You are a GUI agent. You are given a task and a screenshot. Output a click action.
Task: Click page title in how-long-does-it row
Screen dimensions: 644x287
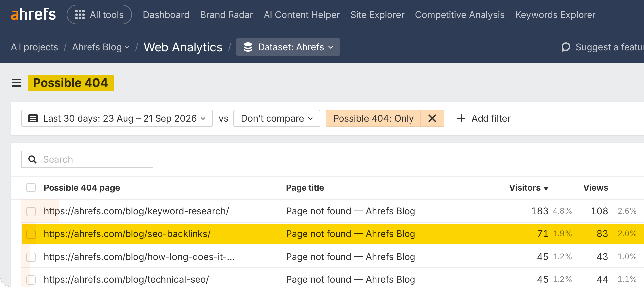point(350,257)
